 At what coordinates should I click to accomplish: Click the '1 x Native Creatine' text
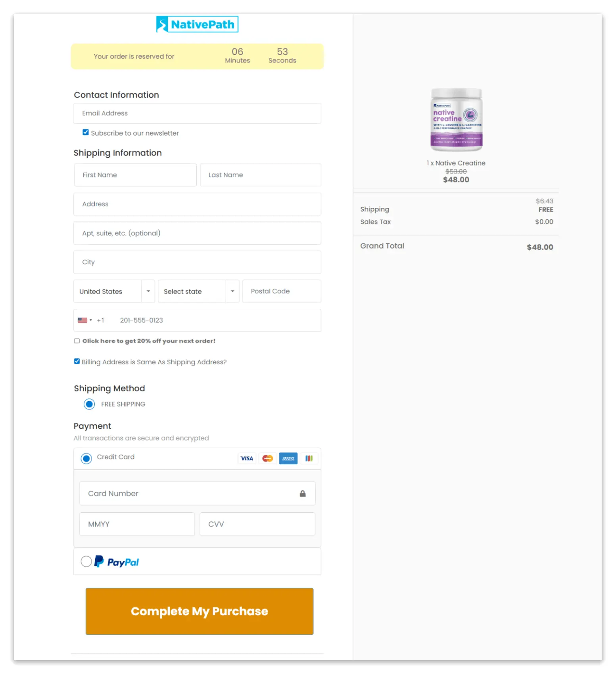[x=456, y=163]
